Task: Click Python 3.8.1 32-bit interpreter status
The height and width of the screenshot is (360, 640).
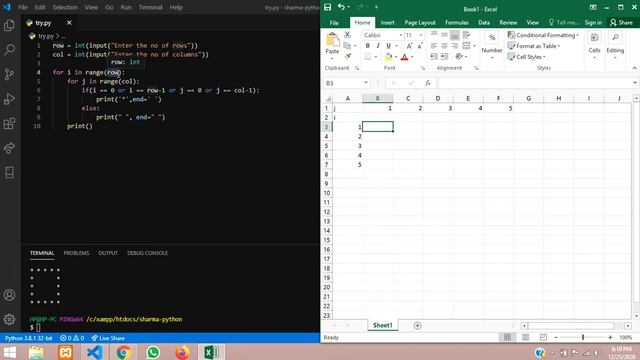Action: pyautogui.click(x=29, y=338)
